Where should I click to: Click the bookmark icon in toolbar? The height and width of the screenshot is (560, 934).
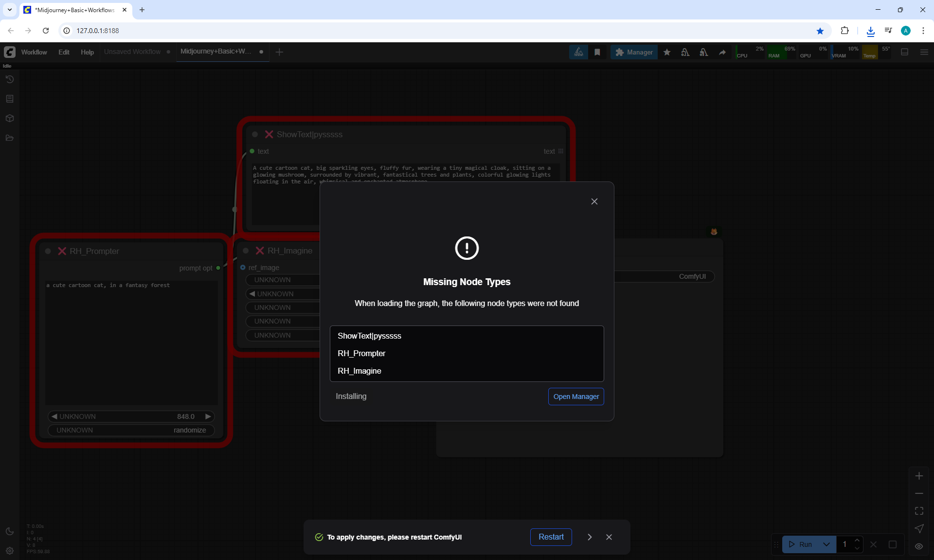[x=597, y=52]
